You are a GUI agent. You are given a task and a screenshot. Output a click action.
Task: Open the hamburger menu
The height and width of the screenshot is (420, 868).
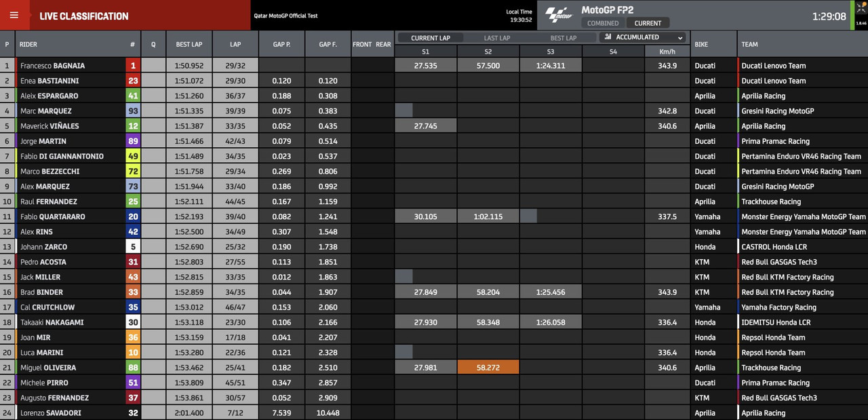click(x=14, y=15)
